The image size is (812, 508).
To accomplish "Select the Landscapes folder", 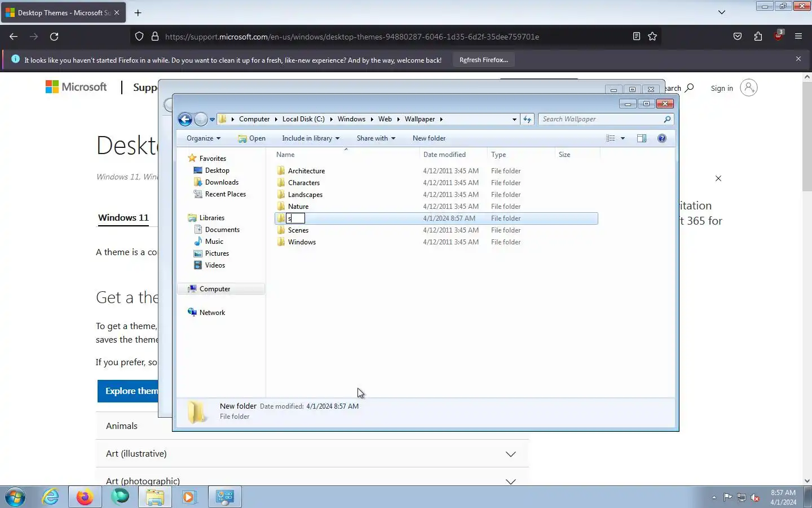I will [305, 195].
